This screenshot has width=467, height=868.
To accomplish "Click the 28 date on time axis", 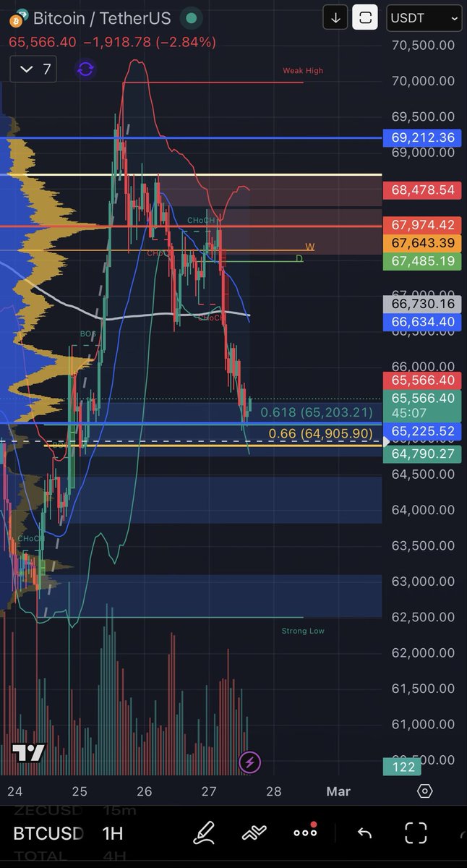I will coord(273,791).
